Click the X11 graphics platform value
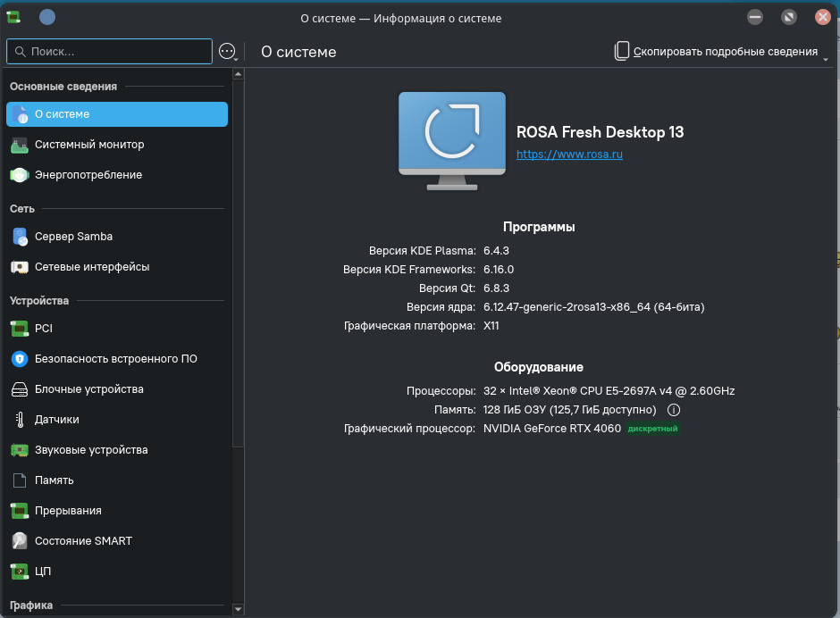This screenshot has height=618, width=840. coord(491,326)
